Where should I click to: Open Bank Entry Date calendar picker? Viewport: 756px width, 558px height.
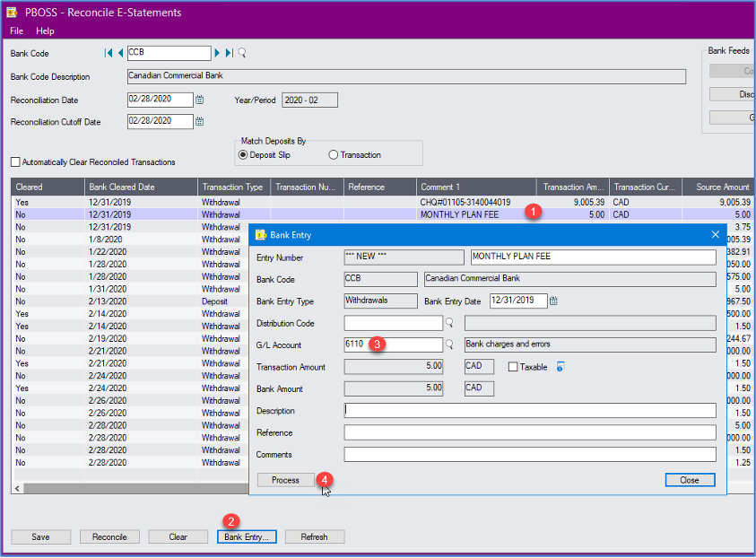[553, 301]
